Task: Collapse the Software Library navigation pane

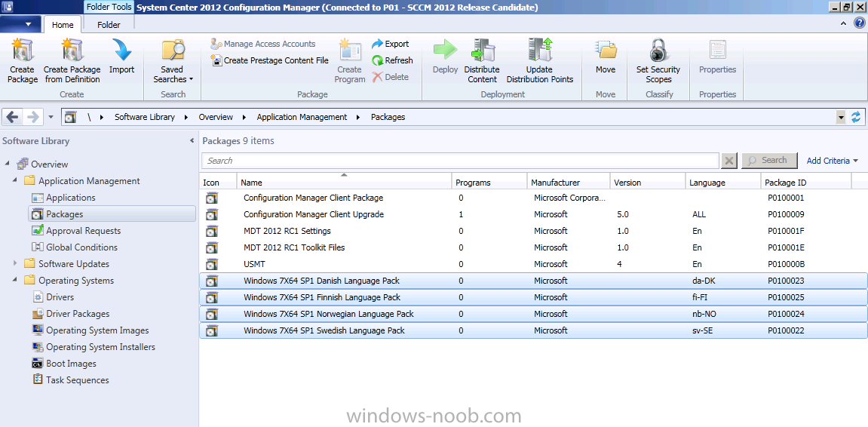Action: pyautogui.click(x=192, y=140)
